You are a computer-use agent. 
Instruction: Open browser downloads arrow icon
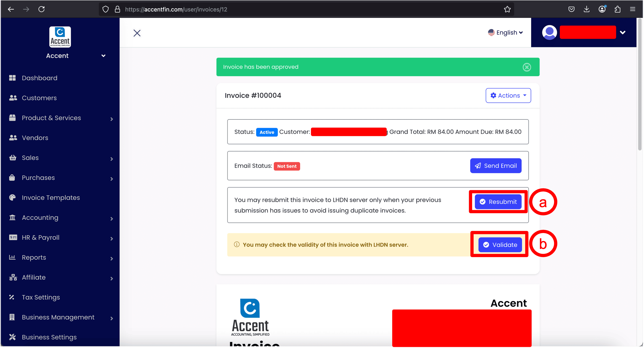click(x=586, y=9)
